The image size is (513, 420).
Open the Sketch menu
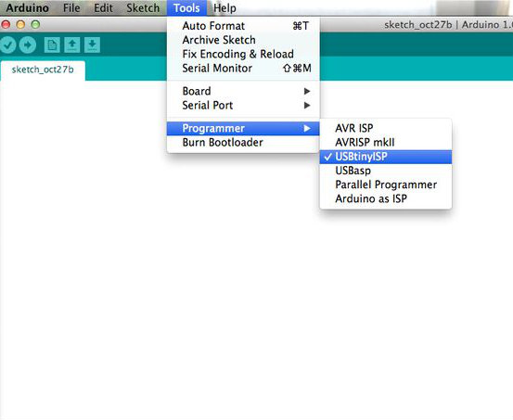coord(143,7)
